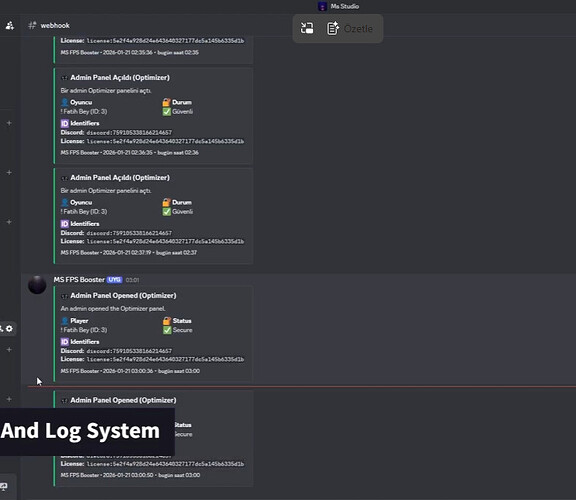
Task: Click the Durum label in 02:37:19 embed
Action: pos(182,202)
